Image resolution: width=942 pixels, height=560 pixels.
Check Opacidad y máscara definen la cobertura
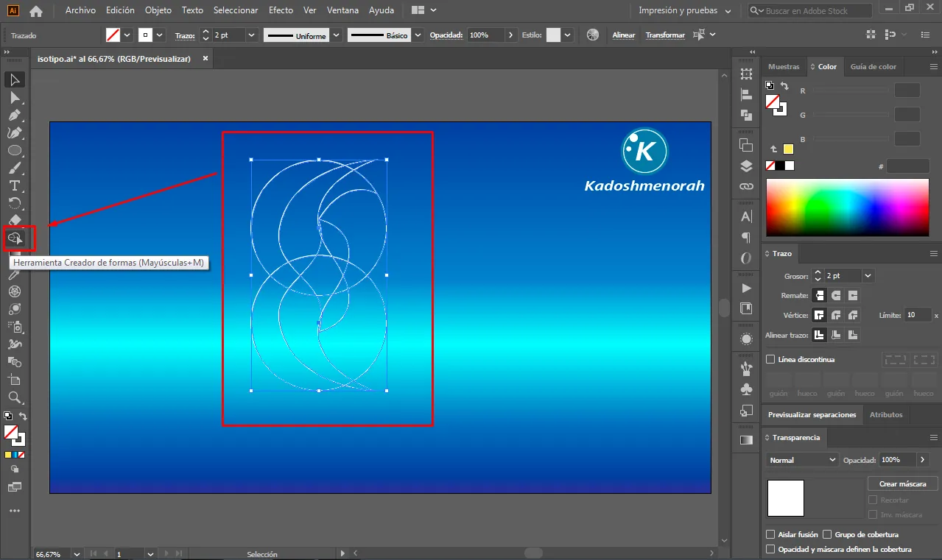pyautogui.click(x=770, y=549)
